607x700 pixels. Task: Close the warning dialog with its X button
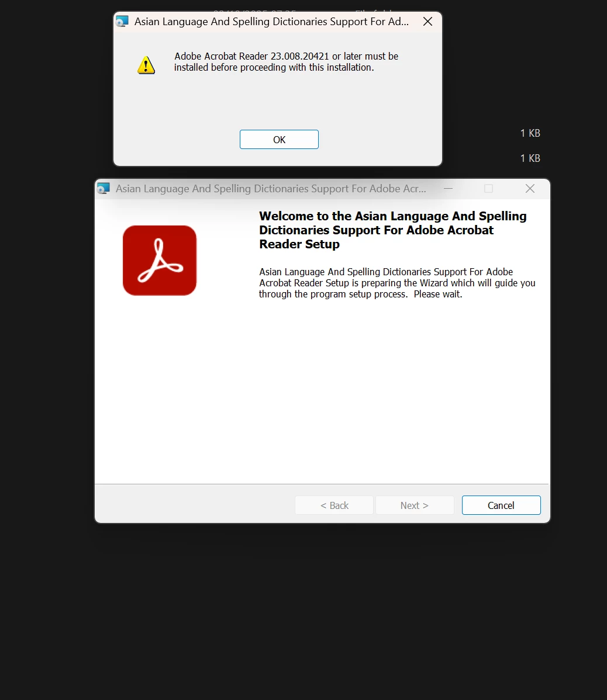(427, 22)
